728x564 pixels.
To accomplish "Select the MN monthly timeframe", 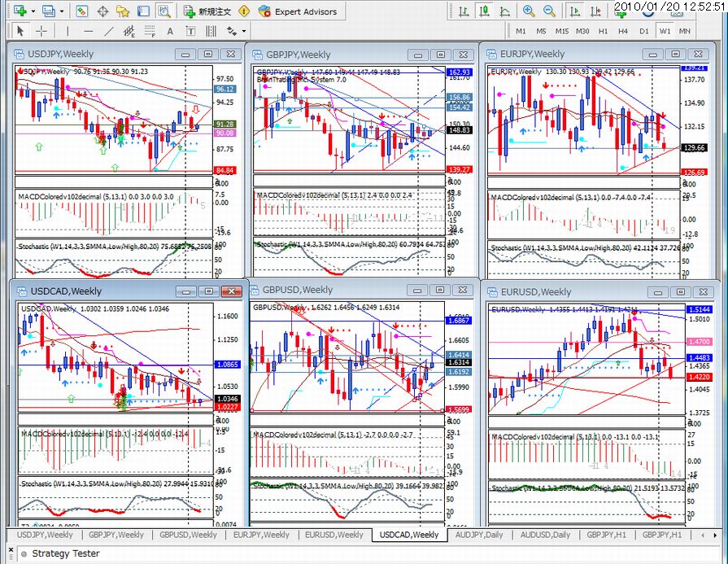I will 685,31.
